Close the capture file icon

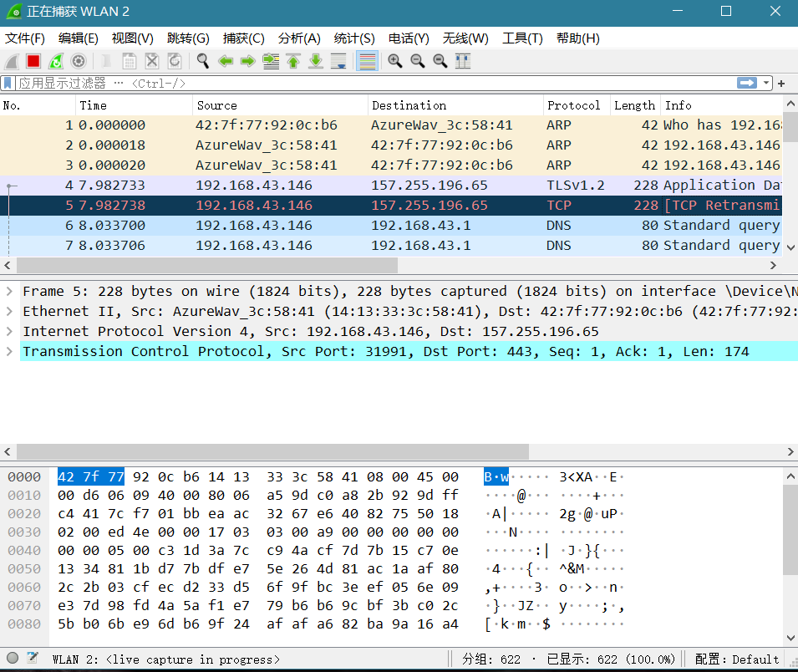click(x=151, y=62)
